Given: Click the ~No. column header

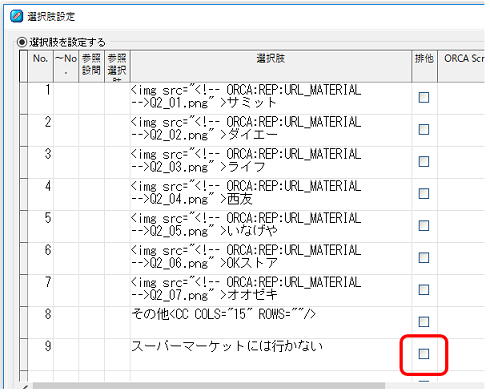Looking at the screenshot, I should click(66, 66).
